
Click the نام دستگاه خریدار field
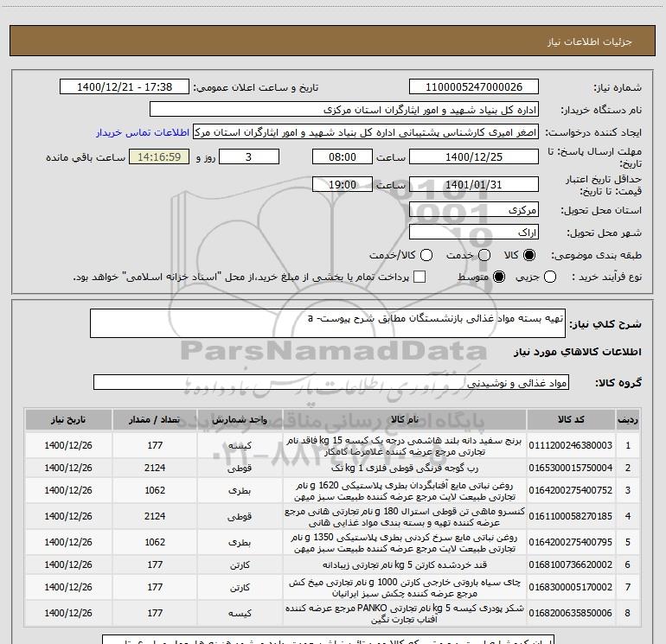pyautogui.click(x=344, y=110)
